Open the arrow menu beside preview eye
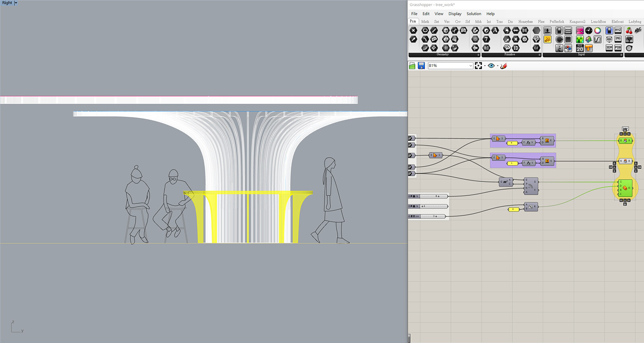644x343 pixels. (497, 66)
